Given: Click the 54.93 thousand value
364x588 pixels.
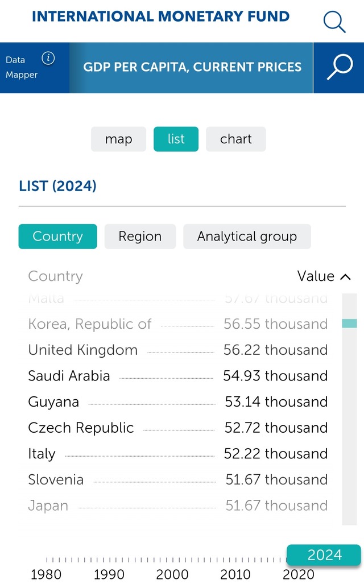Looking at the screenshot, I should 275,376.
